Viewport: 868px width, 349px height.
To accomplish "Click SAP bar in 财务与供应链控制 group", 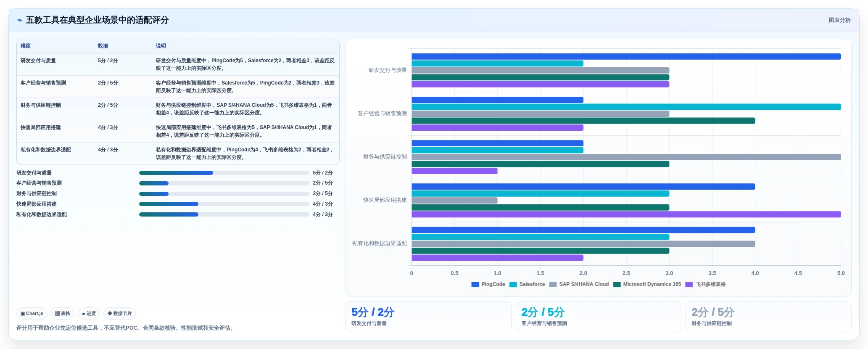I will click(626, 157).
